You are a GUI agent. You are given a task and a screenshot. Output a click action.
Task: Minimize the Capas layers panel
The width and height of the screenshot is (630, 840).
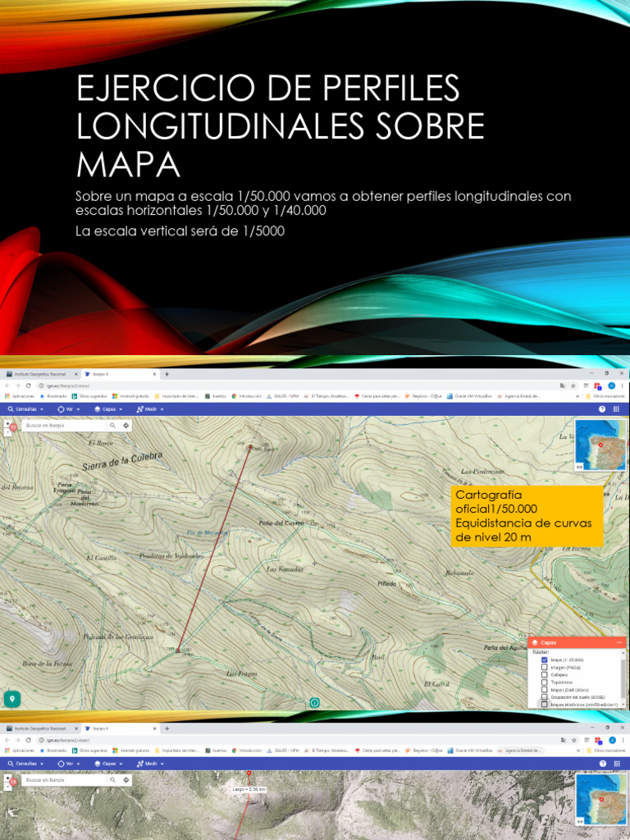(619, 642)
